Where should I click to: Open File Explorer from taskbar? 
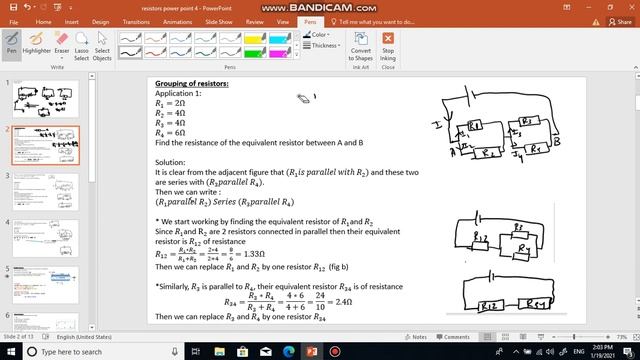click(x=219, y=351)
